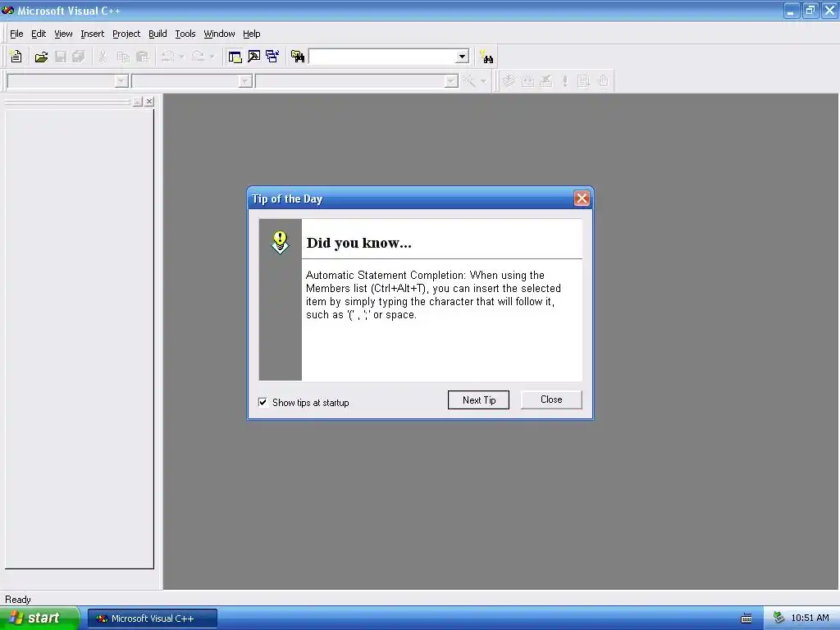Click the Save All toolbar icon
Image resolution: width=840 pixels, height=630 pixels.
click(78, 57)
